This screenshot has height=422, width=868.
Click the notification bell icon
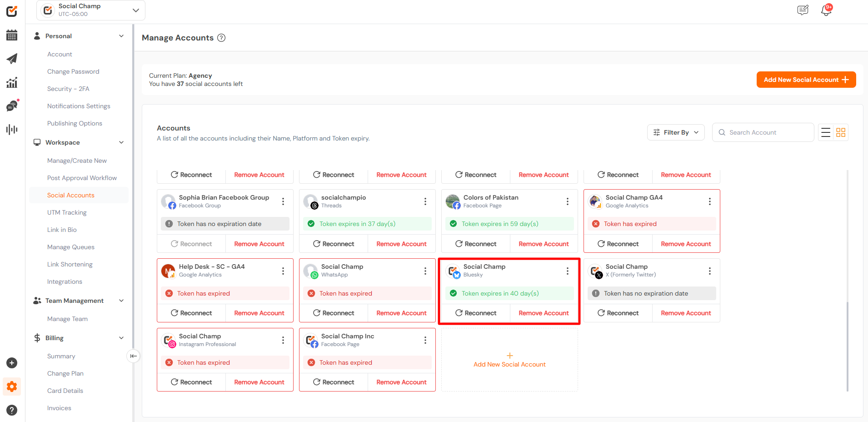[x=826, y=10]
